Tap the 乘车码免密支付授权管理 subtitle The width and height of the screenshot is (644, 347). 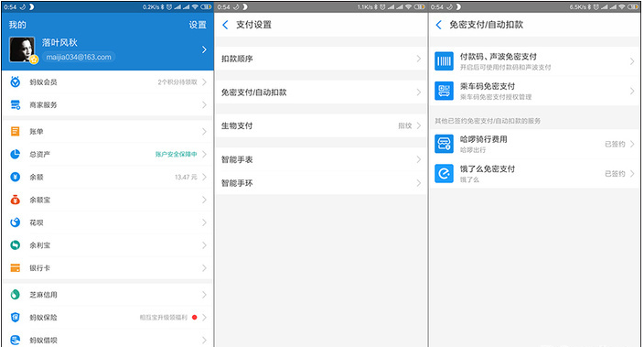[x=496, y=97]
